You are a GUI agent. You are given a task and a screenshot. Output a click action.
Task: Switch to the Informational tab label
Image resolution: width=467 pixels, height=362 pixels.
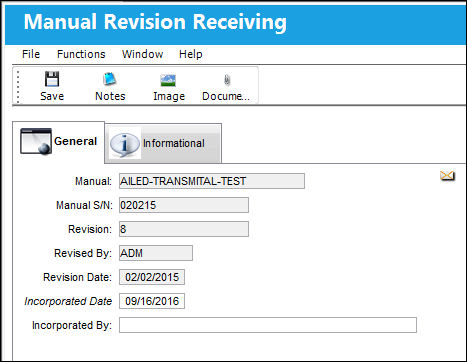tap(174, 143)
